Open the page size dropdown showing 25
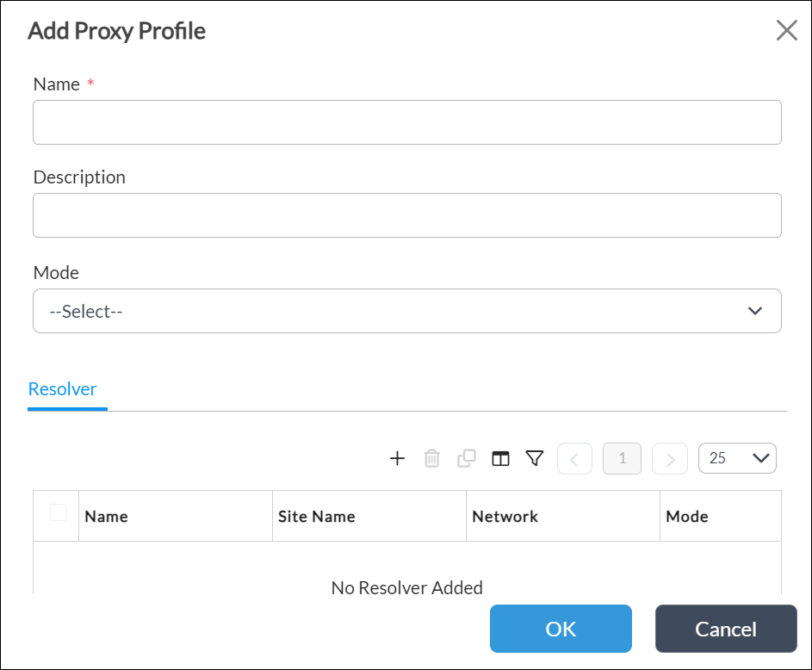This screenshot has width=812, height=670. pyautogui.click(x=737, y=458)
